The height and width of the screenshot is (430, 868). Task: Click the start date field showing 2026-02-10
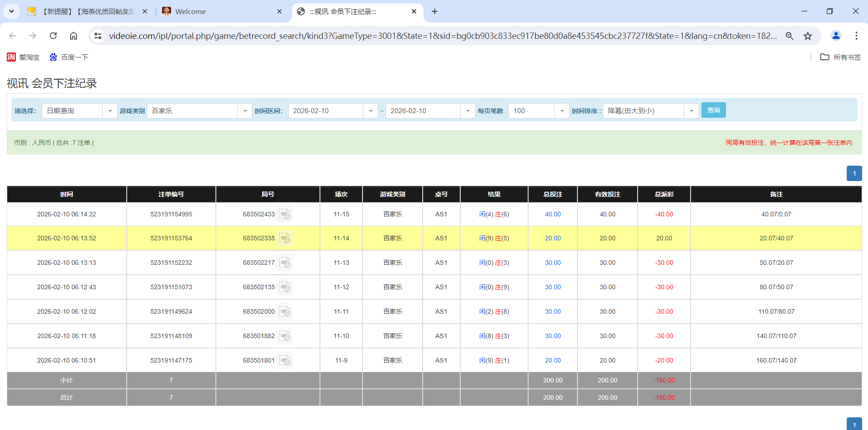pos(326,110)
